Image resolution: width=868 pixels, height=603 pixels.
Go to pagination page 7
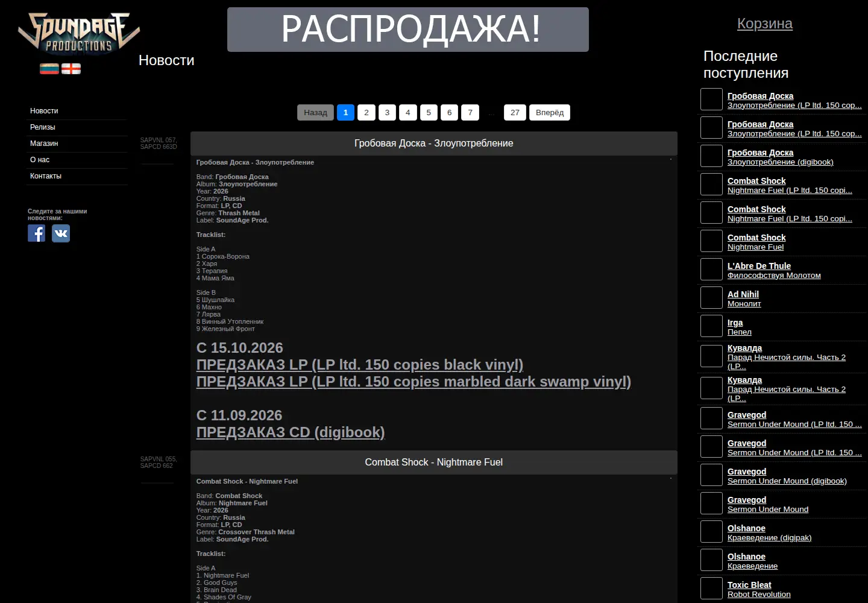click(470, 112)
